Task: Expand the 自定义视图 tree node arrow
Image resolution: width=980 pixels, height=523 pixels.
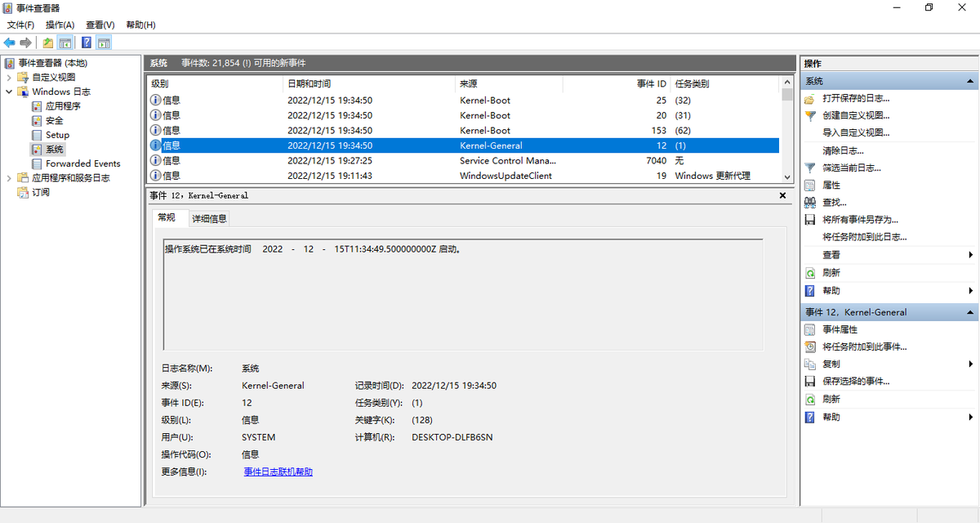Action: click(x=9, y=78)
